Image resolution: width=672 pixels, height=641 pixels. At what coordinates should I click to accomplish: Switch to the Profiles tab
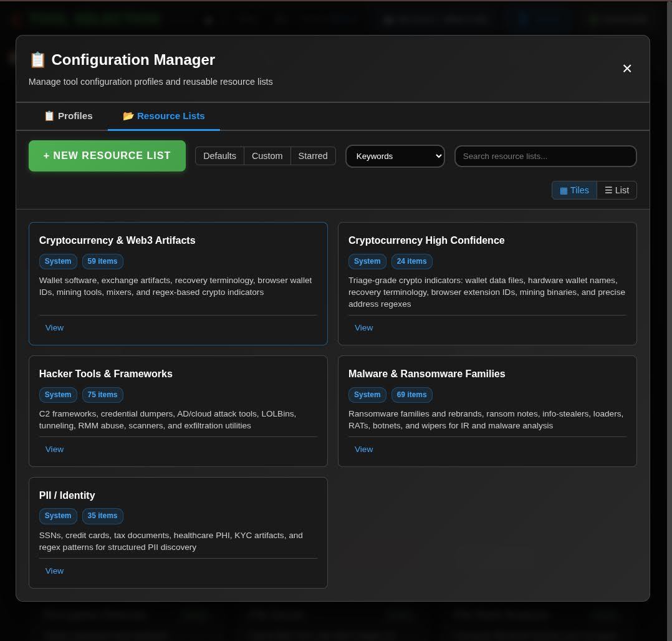tap(69, 116)
